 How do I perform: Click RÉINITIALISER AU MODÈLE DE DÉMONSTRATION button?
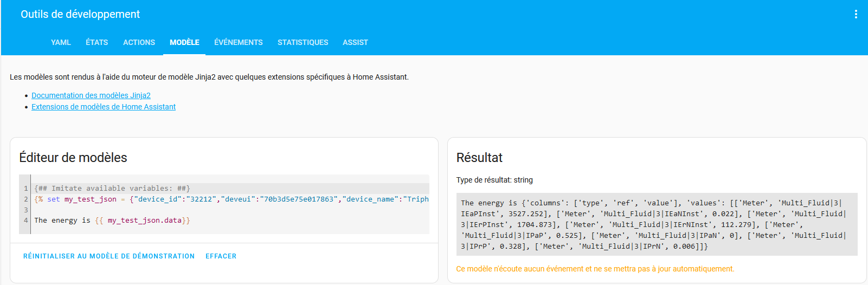[x=108, y=256]
